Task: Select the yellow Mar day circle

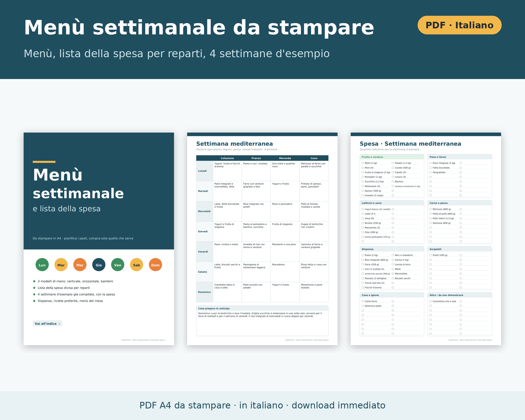Action: tap(61, 265)
